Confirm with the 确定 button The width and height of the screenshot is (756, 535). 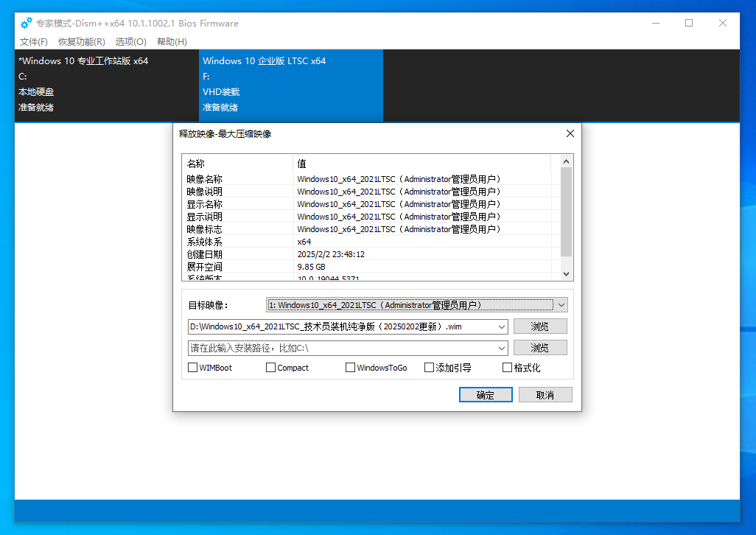pyautogui.click(x=485, y=395)
